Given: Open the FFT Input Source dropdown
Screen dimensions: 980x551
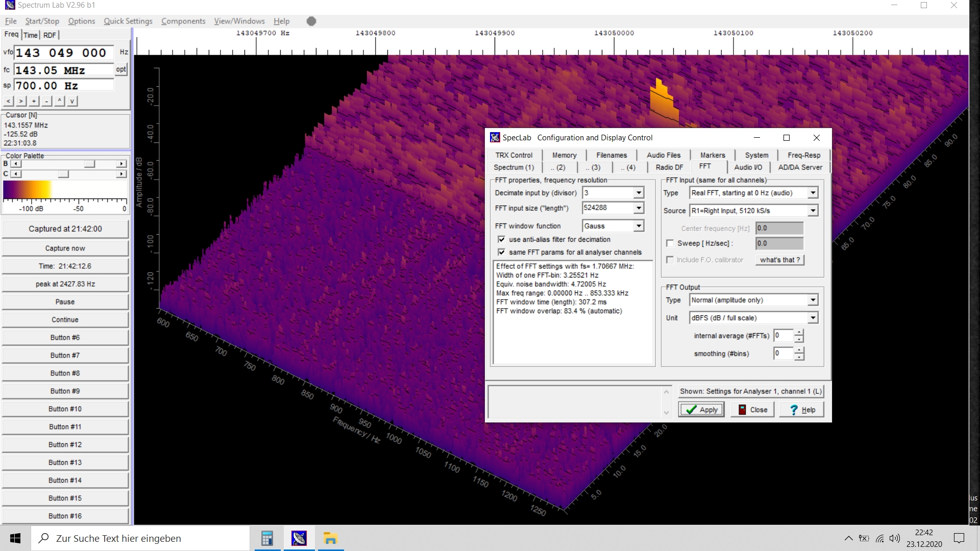Looking at the screenshot, I should point(813,211).
